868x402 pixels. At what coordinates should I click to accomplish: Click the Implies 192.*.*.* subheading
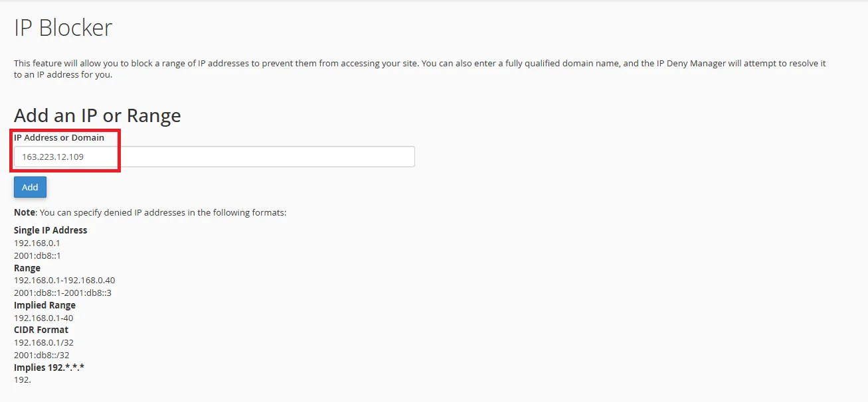point(49,367)
